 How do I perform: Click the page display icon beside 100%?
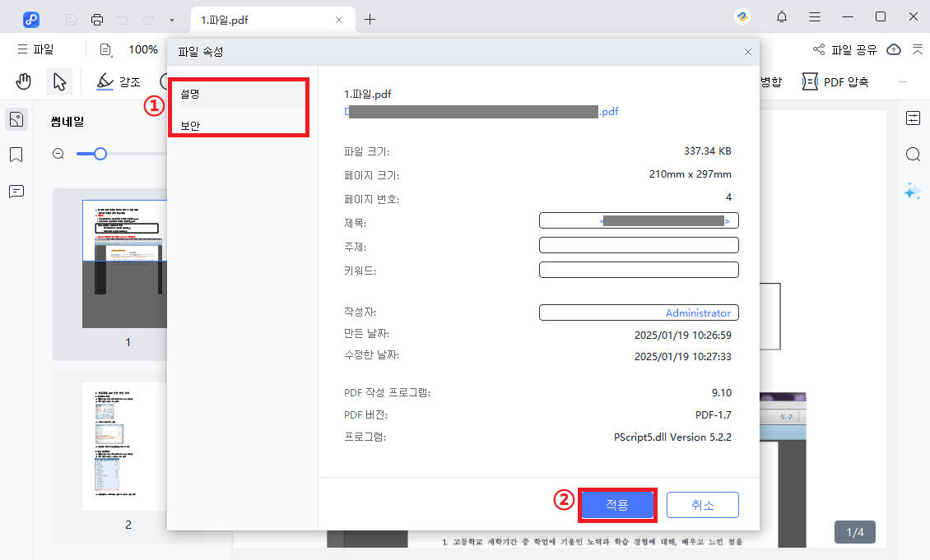[106, 50]
